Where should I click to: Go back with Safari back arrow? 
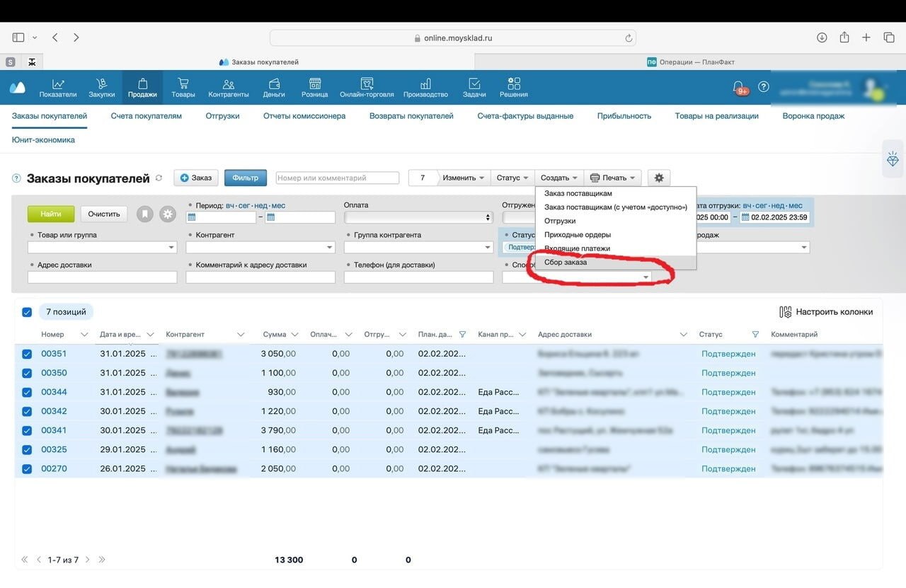55,38
